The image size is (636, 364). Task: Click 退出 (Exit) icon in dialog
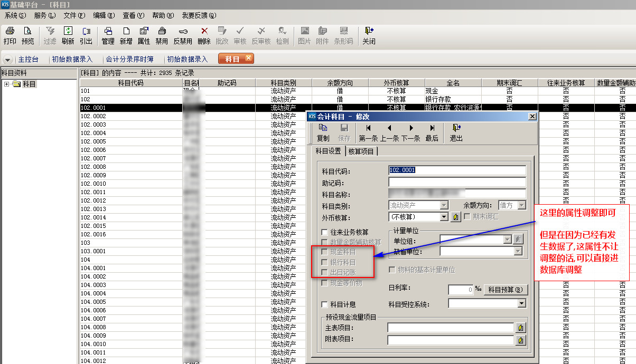click(x=456, y=133)
